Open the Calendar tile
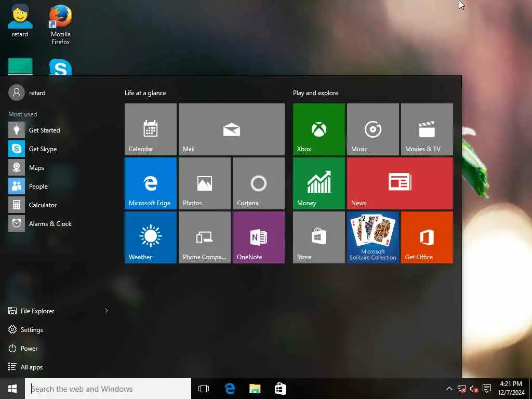 point(150,129)
